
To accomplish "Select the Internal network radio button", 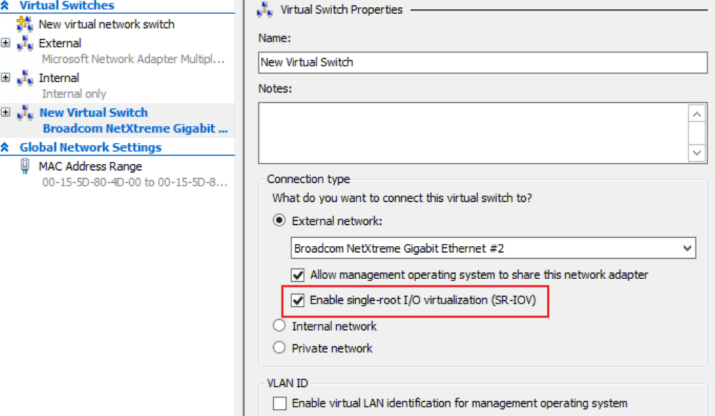I will (280, 326).
